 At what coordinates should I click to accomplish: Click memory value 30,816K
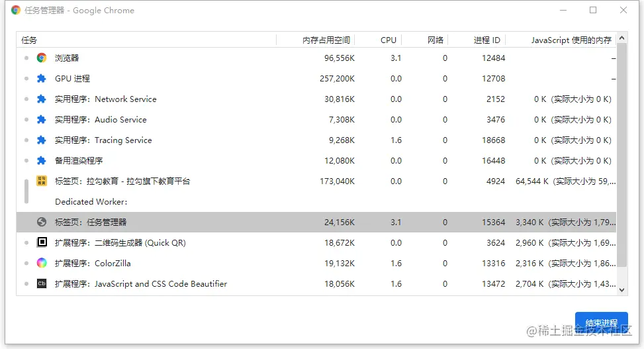(x=340, y=99)
